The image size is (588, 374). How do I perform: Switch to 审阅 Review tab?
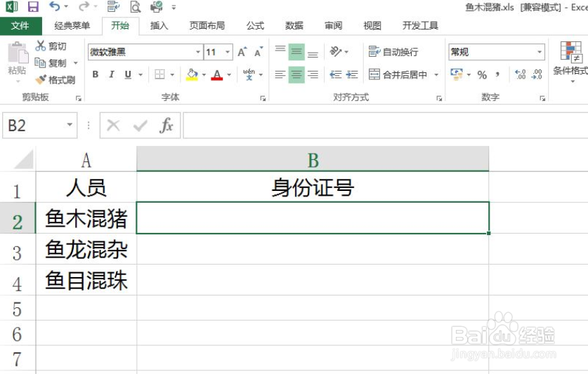[334, 25]
